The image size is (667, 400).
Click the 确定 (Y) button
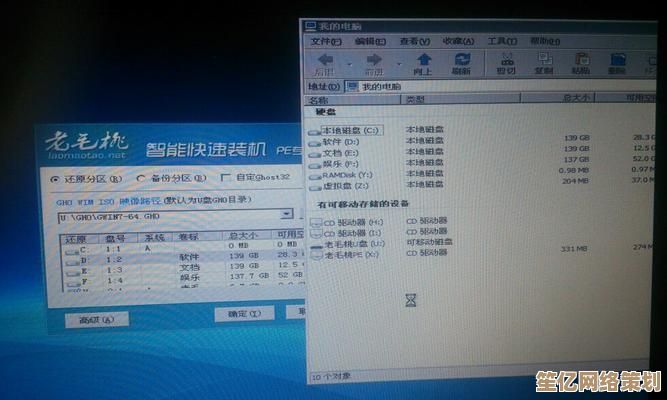(x=245, y=314)
